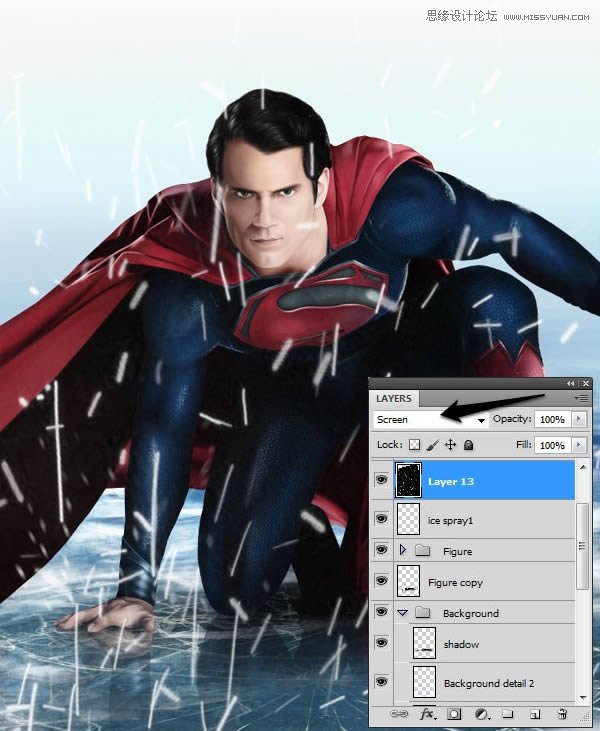This screenshot has width=600, height=731.
Task: Select Layer 13 thumbnail
Action: (x=408, y=480)
